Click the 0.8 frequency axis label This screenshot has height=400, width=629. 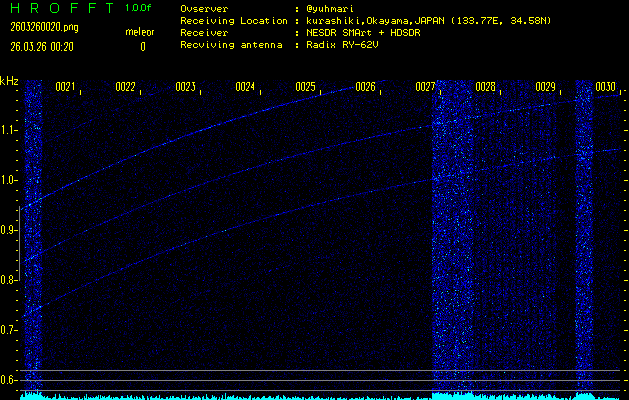tap(9, 280)
